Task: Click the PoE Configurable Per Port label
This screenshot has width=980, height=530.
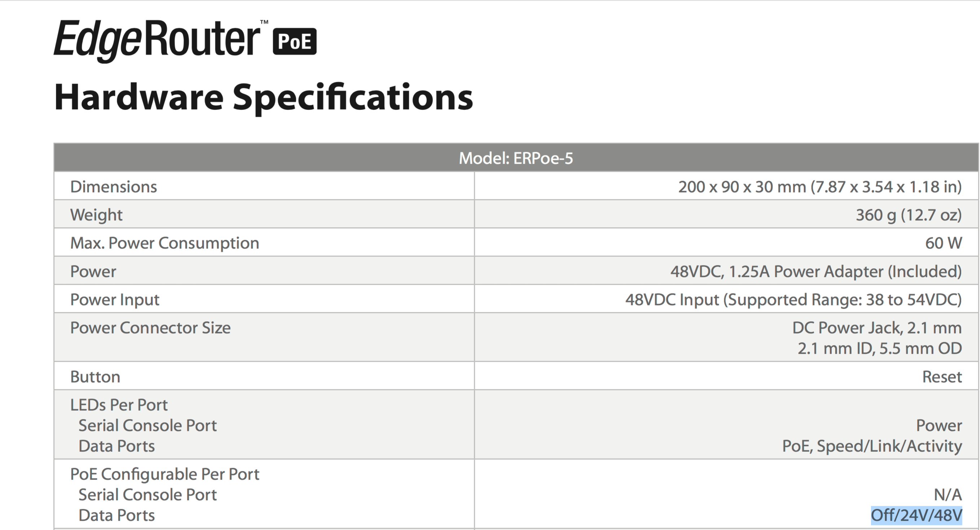Action: coord(165,474)
